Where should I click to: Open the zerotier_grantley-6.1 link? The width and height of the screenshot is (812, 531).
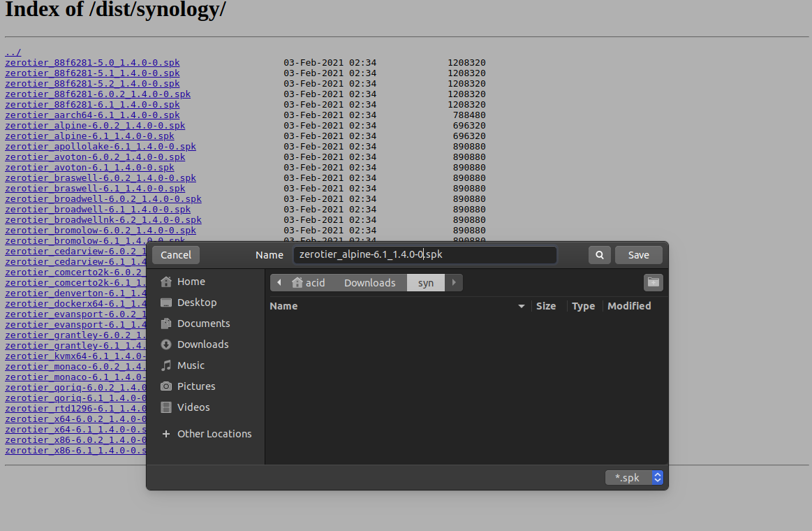75,346
